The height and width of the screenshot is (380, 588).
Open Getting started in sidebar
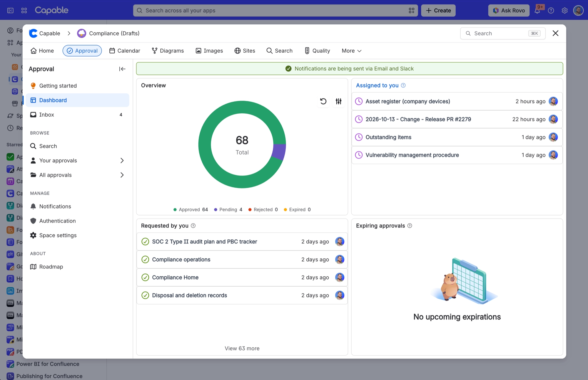(x=77, y=86)
